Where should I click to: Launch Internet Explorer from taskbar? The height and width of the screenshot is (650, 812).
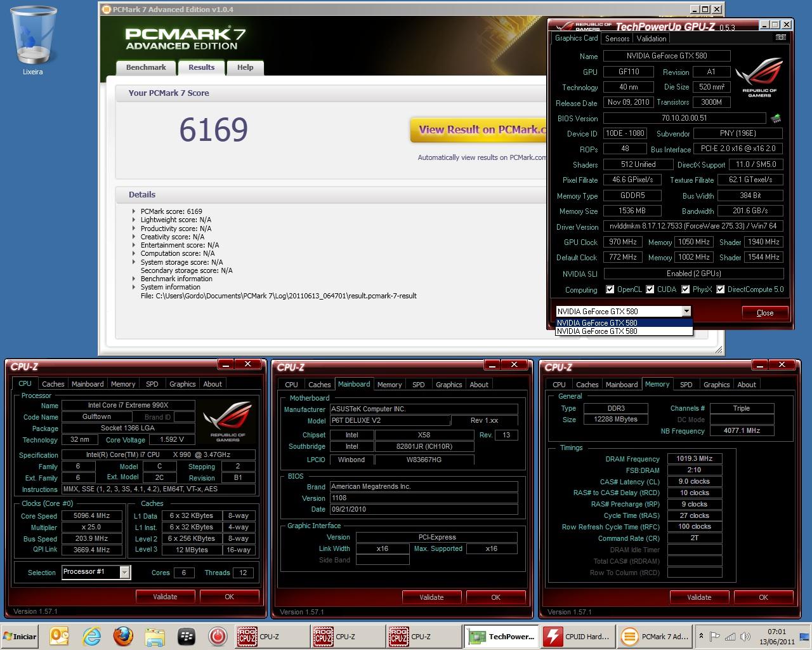click(x=91, y=636)
